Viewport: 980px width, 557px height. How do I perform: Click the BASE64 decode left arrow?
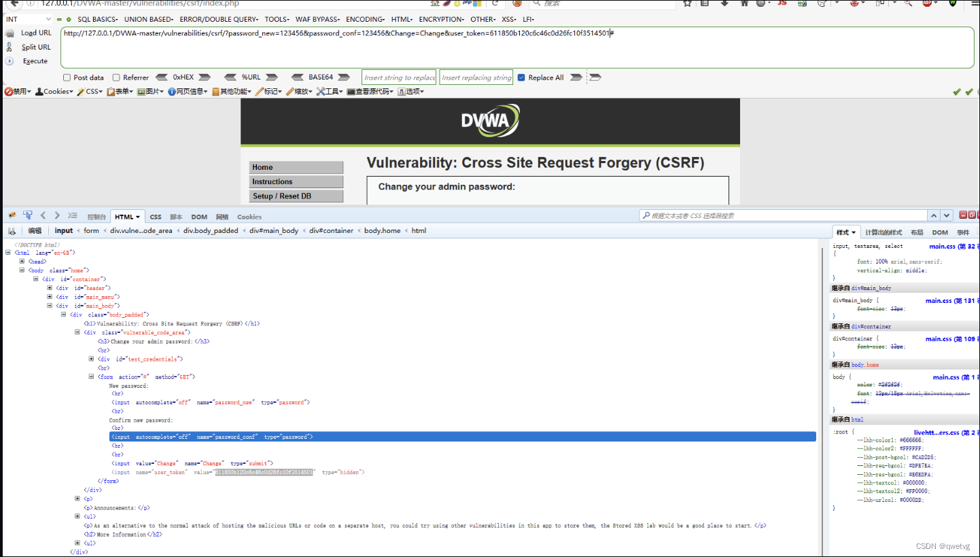pos(296,77)
